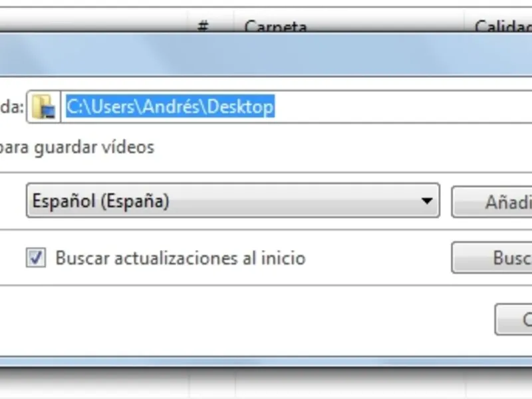Click the partially visible Añadir button
Screen dimensions: 532x399
point(491,202)
